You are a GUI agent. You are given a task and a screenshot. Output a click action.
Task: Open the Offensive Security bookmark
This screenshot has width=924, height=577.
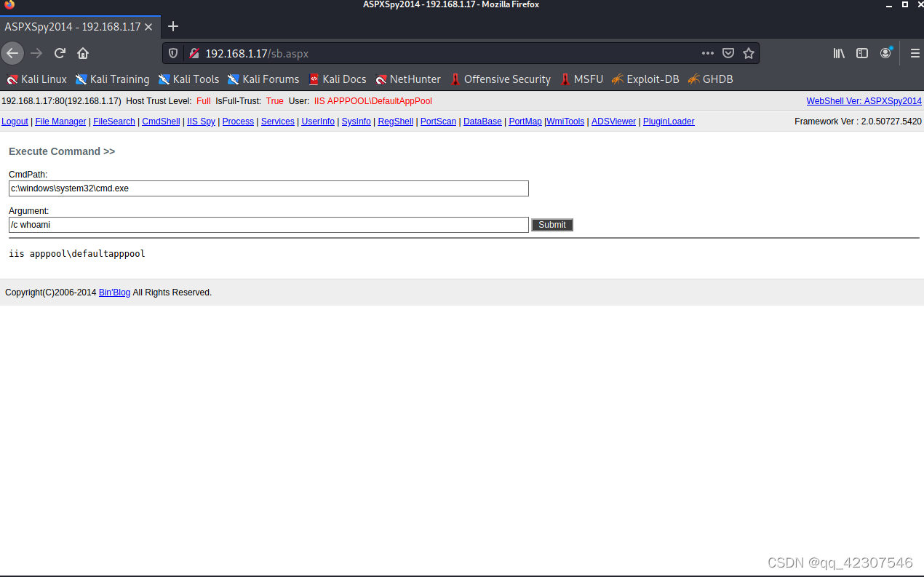[x=500, y=79]
